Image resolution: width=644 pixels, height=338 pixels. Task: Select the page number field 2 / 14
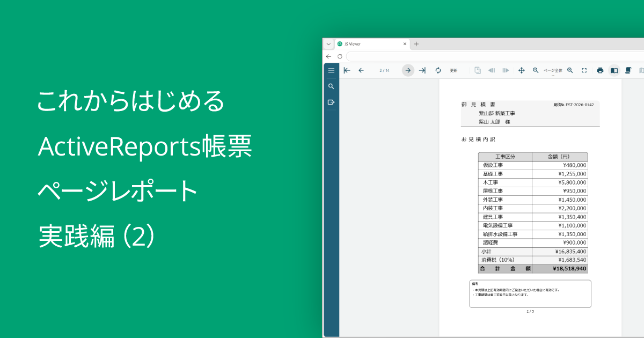click(x=384, y=70)
